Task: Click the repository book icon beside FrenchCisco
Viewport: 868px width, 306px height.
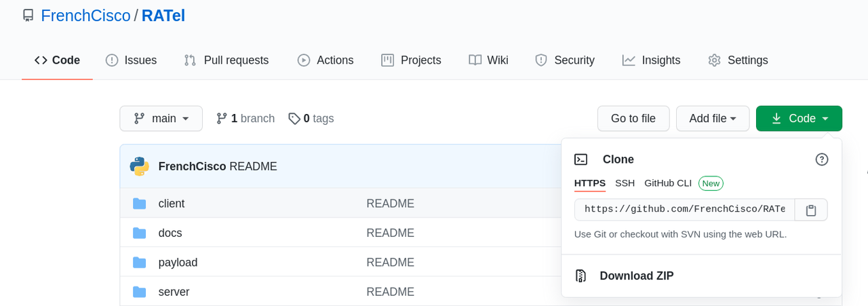Action: (28, 16)
